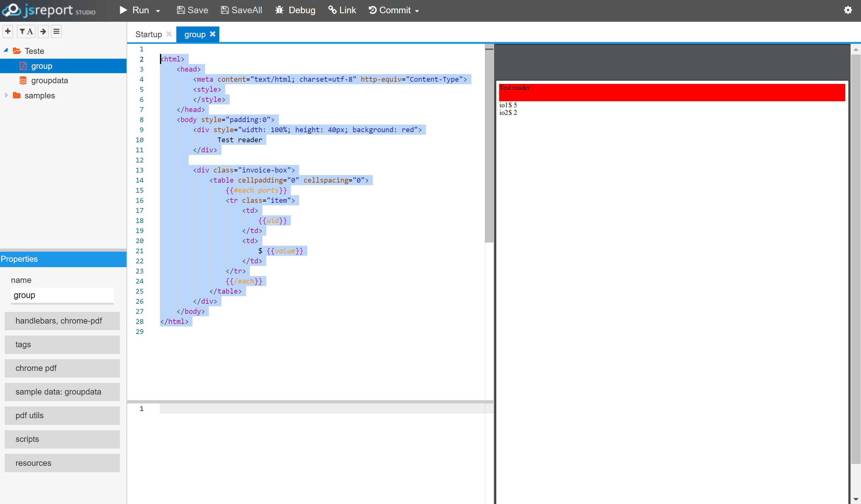Open the Commit dropdown arrow

pyautogui.click(x=417, y=11)
